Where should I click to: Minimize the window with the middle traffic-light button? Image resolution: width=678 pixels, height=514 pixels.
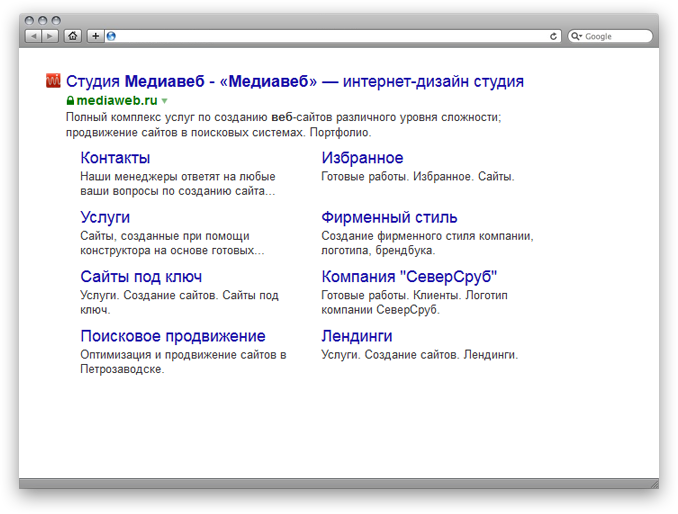point(42,20)
